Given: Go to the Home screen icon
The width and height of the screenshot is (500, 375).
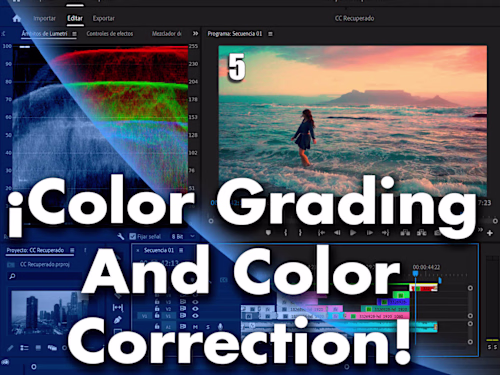Looking at the screenshot, I should 16,18.
